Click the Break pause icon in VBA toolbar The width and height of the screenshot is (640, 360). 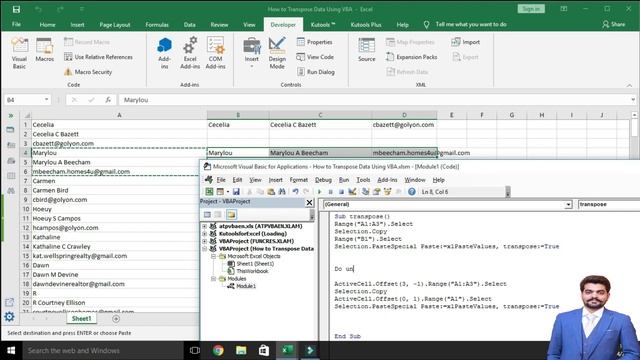331,191
